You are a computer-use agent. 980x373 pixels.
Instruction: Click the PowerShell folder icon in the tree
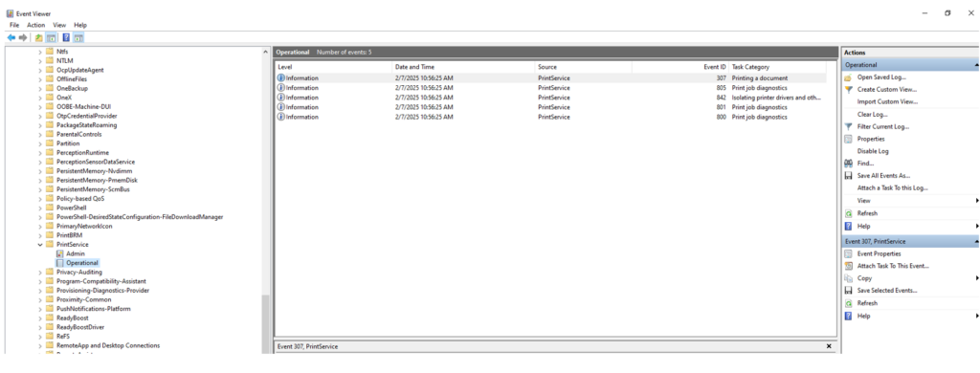coord(50,208)
